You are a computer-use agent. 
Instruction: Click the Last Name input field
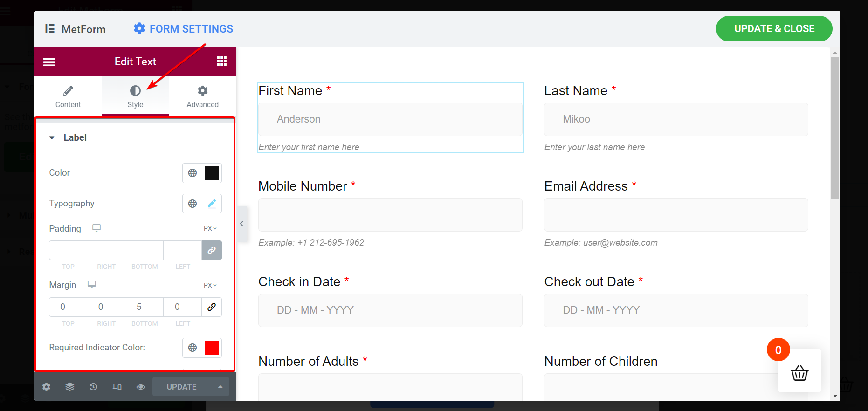[x=676, y=119]
